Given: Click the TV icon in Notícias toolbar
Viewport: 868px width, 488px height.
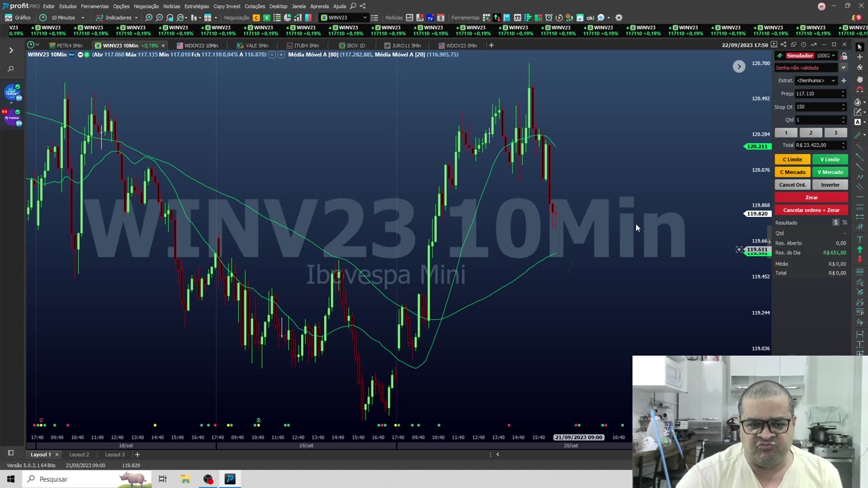Looking at the screenshot, I should (x=430, y=18).
